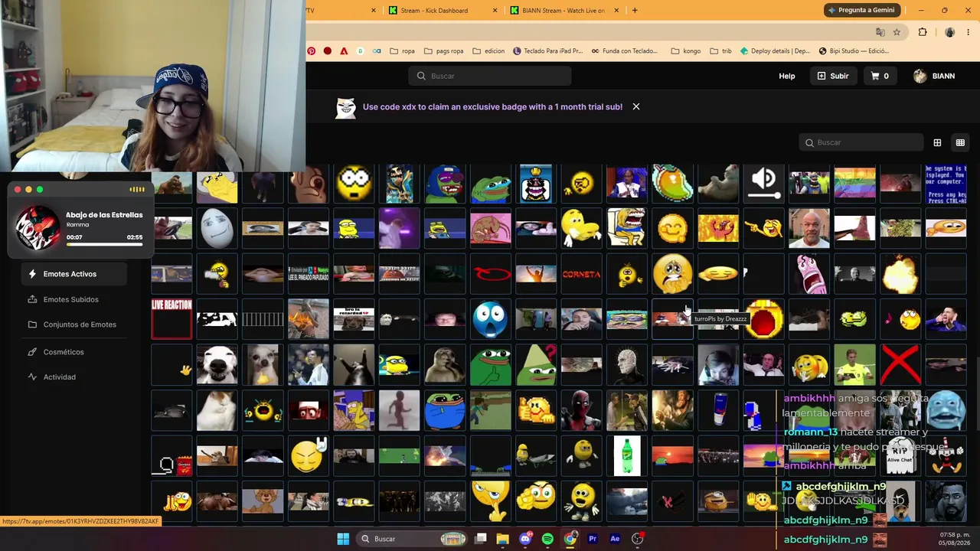980x551 pixels.
Task: Open the white egg face emote
Action: point(217,228)
